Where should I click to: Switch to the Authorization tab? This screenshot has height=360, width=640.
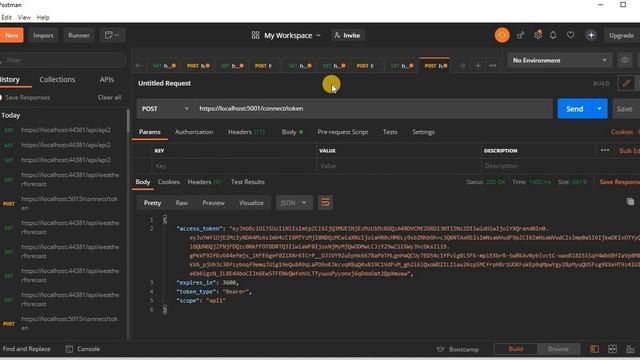point(194,132)
